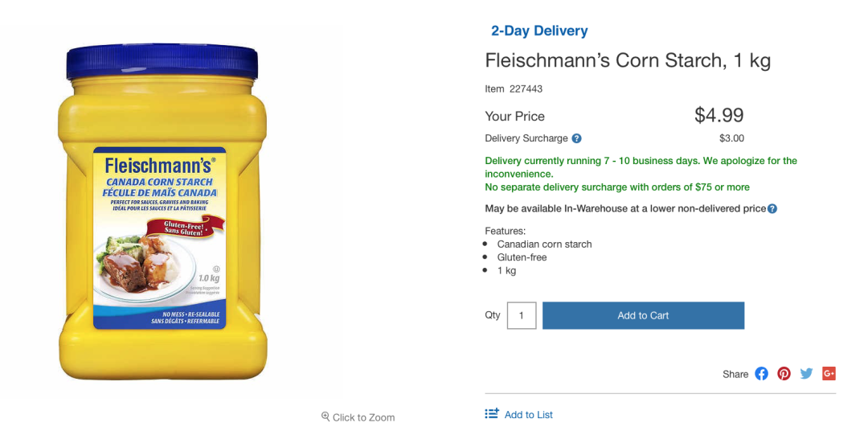Open the 2-Day Delivery link

[x=539, y=31]
